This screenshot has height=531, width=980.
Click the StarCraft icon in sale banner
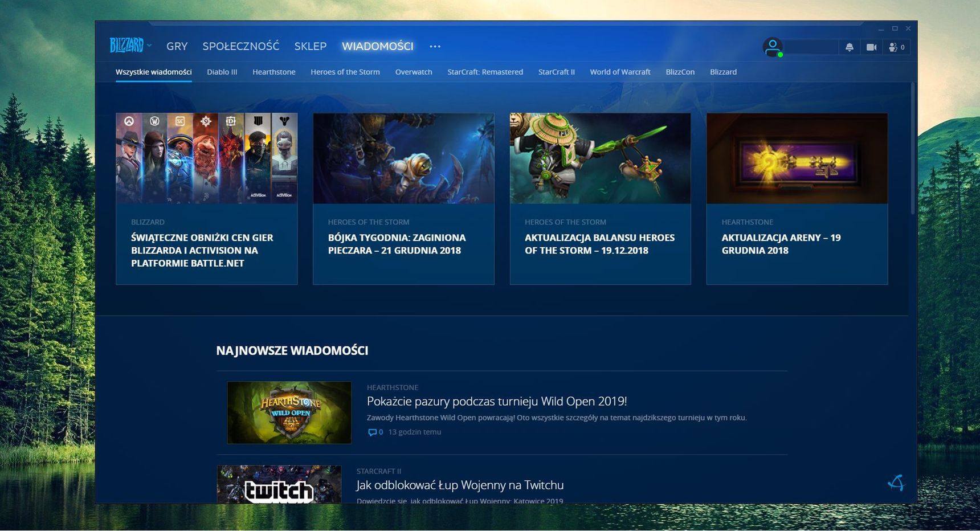point(180,121)
